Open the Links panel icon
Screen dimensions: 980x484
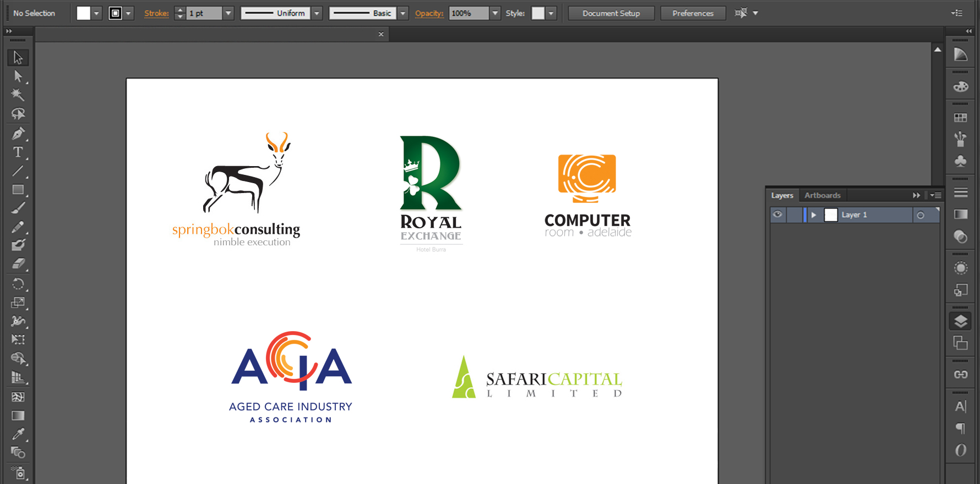960,375
